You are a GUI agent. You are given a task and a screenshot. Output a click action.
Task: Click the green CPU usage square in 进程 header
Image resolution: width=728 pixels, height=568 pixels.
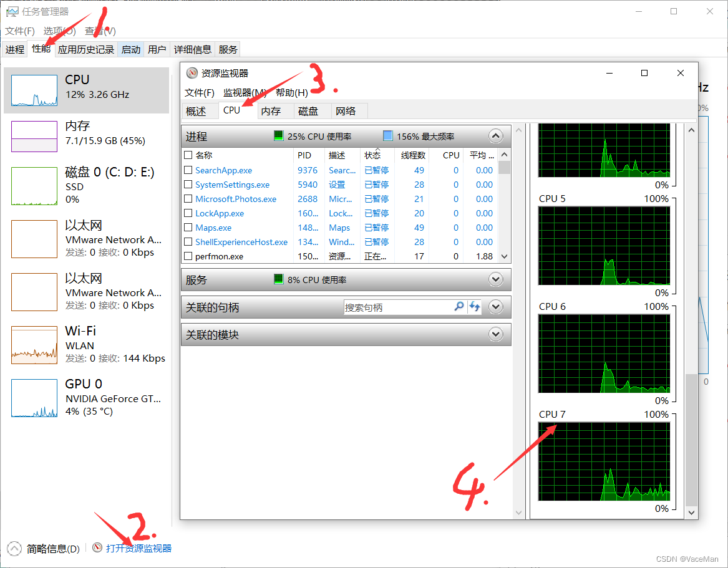[279, 135]
